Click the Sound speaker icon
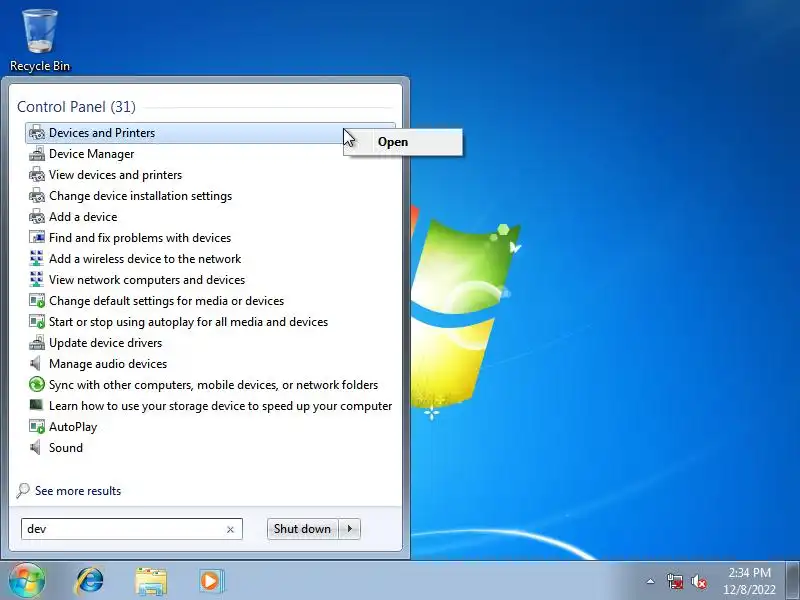This screenshot has height=600, width=800. [36, 447]
